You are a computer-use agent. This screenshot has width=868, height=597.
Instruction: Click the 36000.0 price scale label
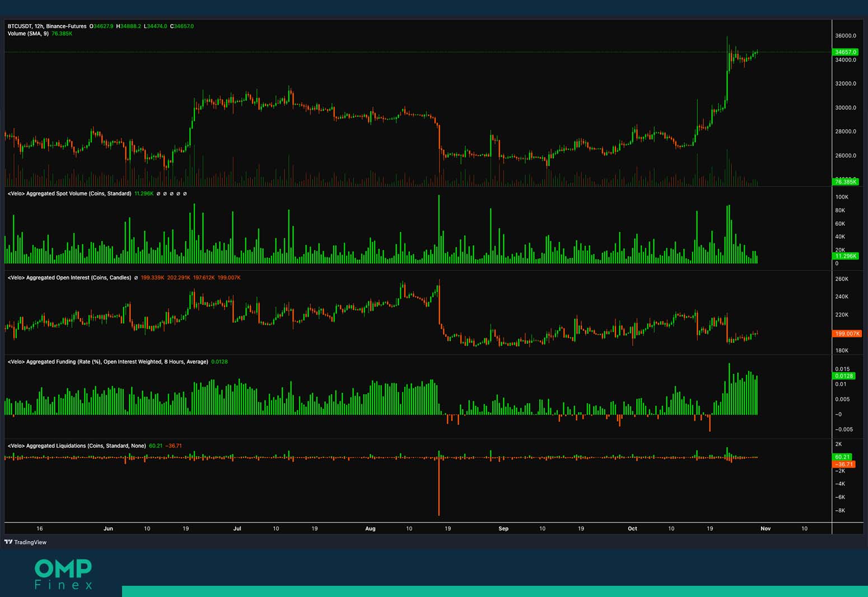846,36
